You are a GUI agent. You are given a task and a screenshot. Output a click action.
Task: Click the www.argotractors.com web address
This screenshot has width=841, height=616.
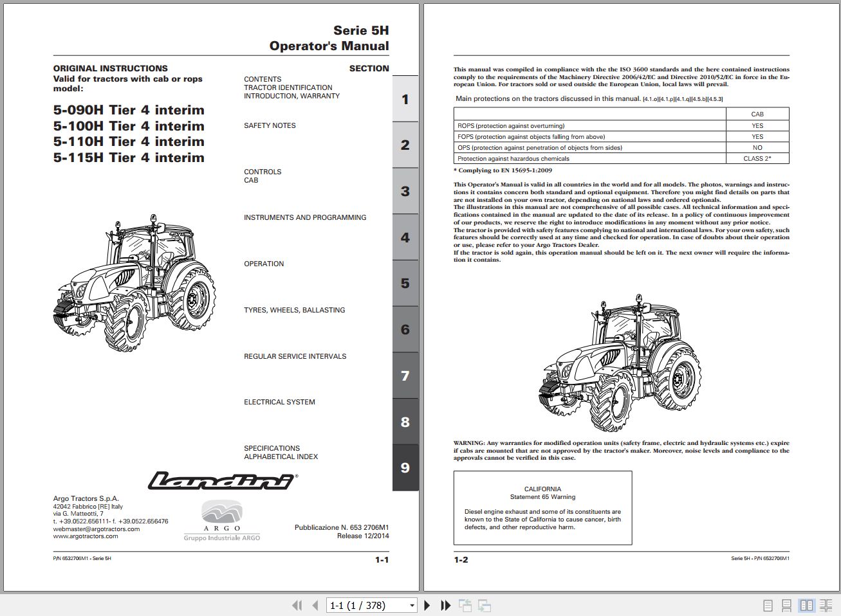86,536
